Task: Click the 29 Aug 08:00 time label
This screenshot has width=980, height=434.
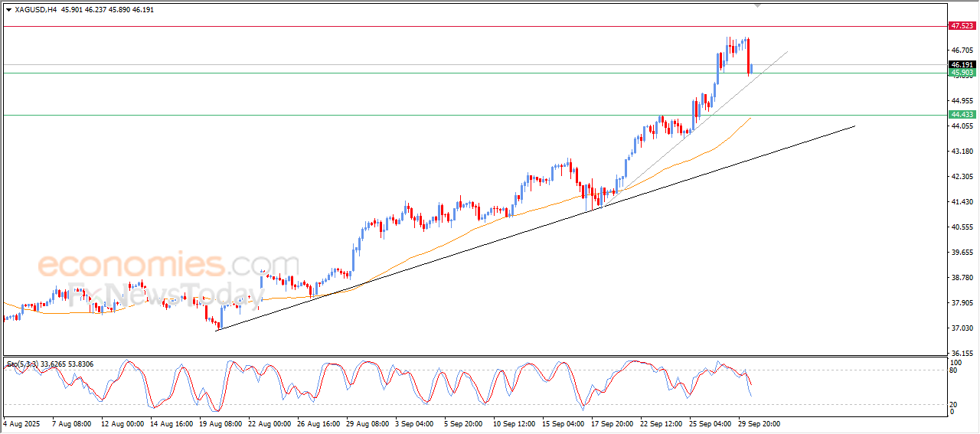Action: (367, 423)
